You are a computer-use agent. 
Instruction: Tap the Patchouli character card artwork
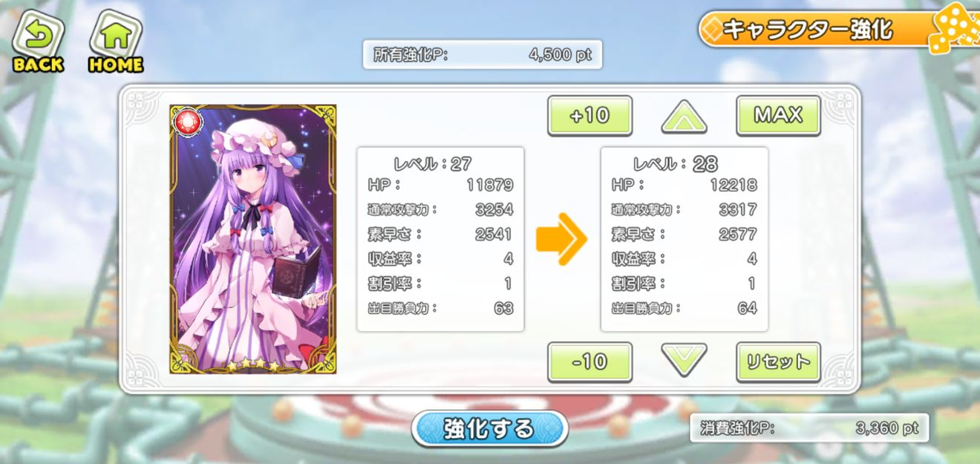coord(252,239)
